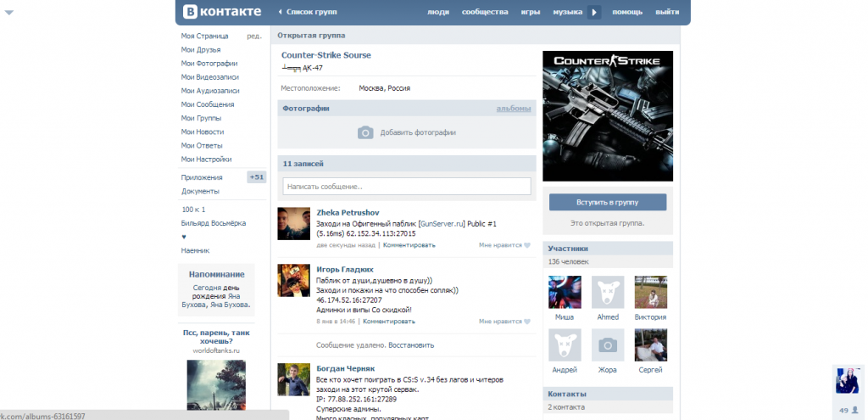The image size is (868, 420).
Task: Click Жора's camera placeholder avatar
Action: pyautogui.click(x=608, y=345)
